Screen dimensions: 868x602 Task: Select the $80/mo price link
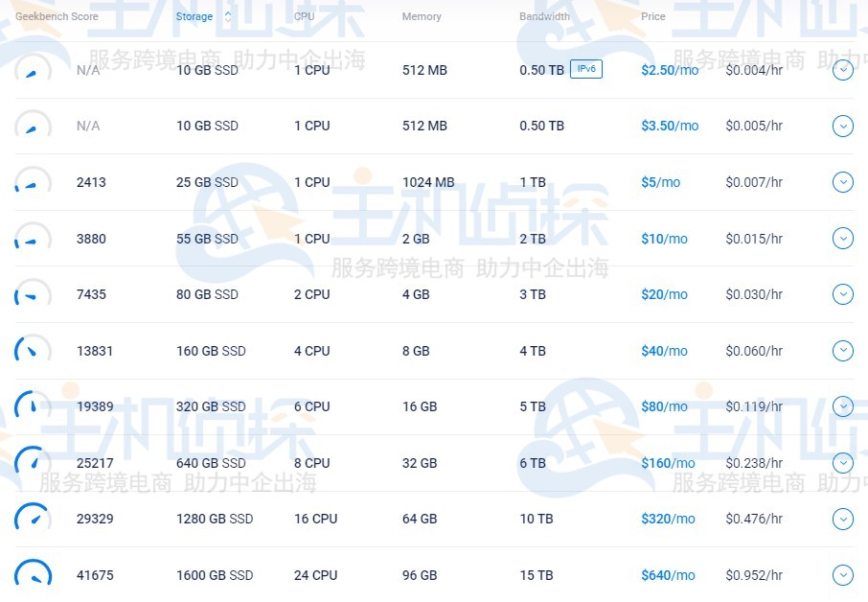[x=664, y=407]
